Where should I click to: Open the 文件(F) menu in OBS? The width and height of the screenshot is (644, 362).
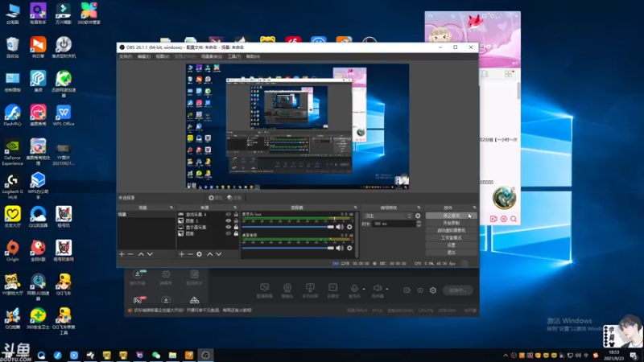[x=126, y=56]
